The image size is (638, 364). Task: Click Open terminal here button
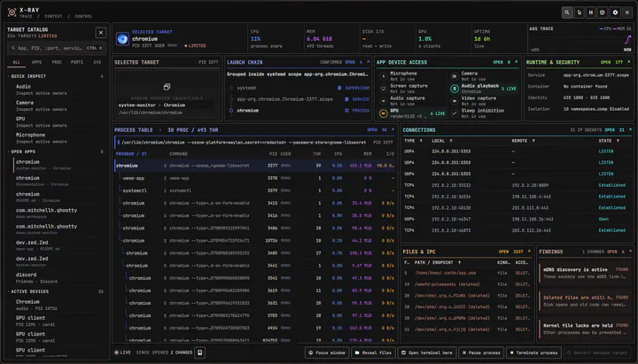pos(427,352)
